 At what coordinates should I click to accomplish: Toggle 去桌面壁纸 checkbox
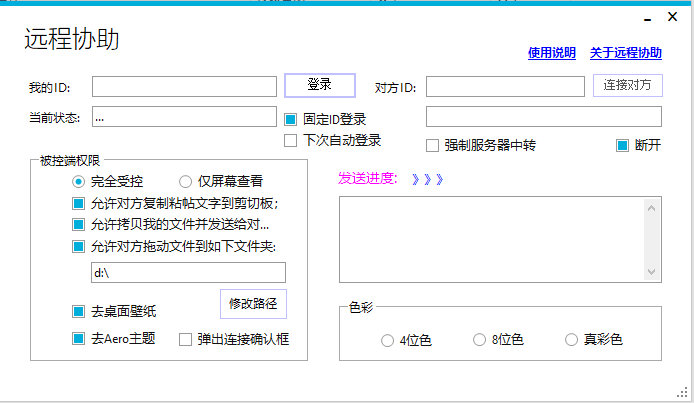click(x=78, y=311)
